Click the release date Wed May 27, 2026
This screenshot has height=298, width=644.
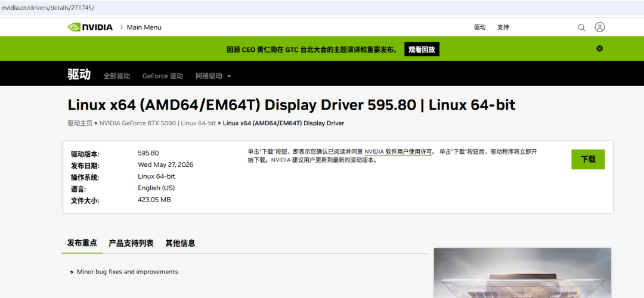click(x=166, y=164)
